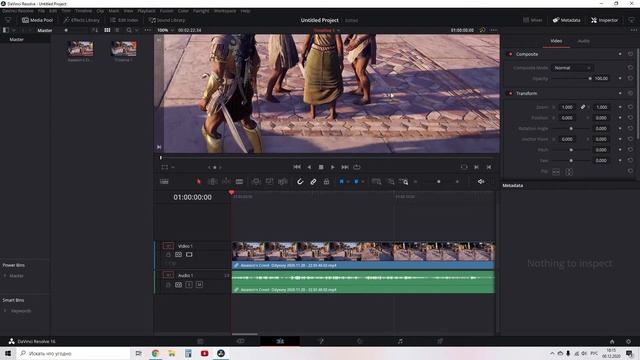Open media pool search icon
640x360 pixels.
(x=129, y=30)
